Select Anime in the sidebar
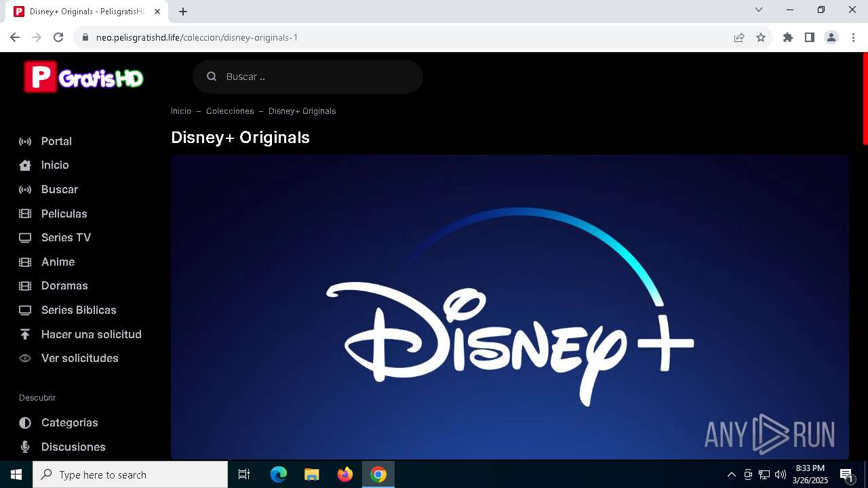The height and width of the screenshot is (488, 868). (58, 262)
